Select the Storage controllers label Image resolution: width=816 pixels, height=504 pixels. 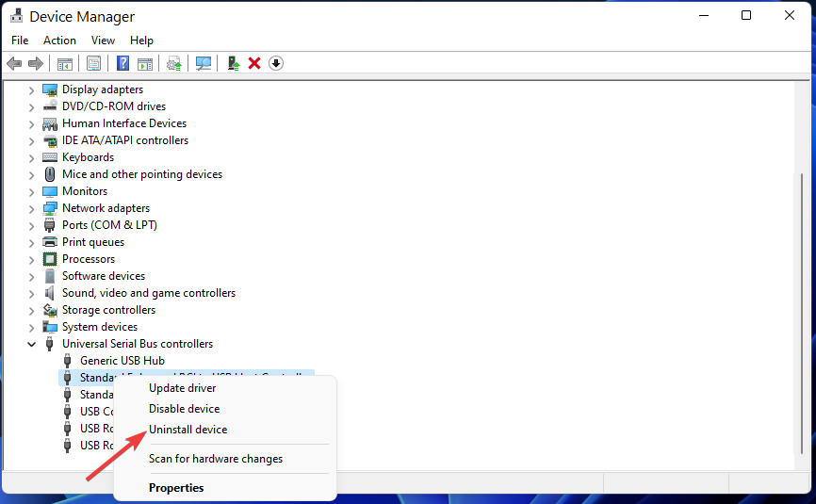pos(108,310)
